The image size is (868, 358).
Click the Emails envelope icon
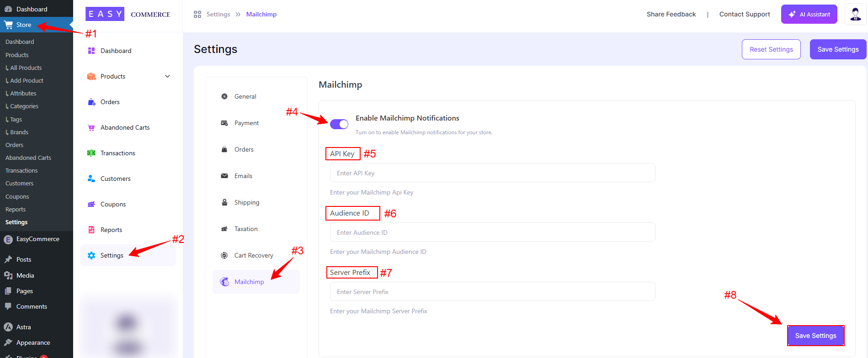[x=224, y=176]
